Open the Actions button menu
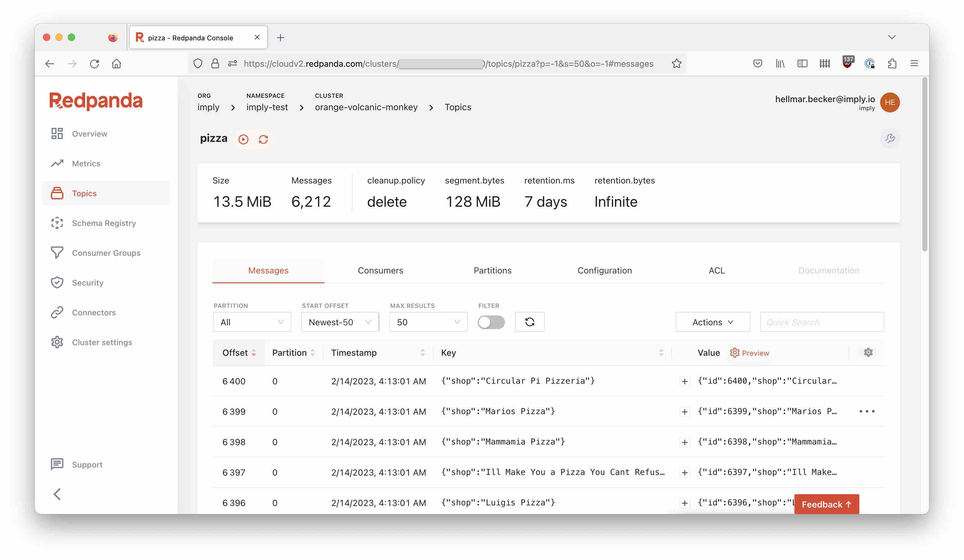This screenshot has height=560, width=964. pyautogui.click(x=712, y=322)
